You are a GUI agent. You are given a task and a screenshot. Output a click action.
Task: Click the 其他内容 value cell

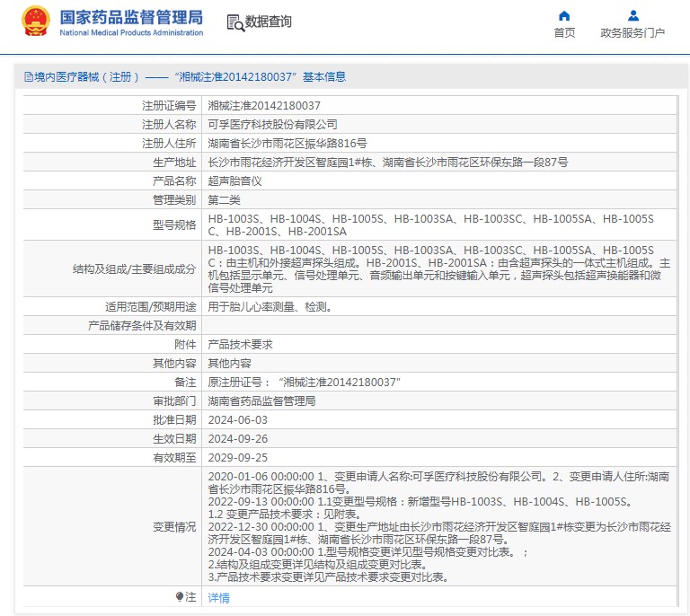[229, 363]
